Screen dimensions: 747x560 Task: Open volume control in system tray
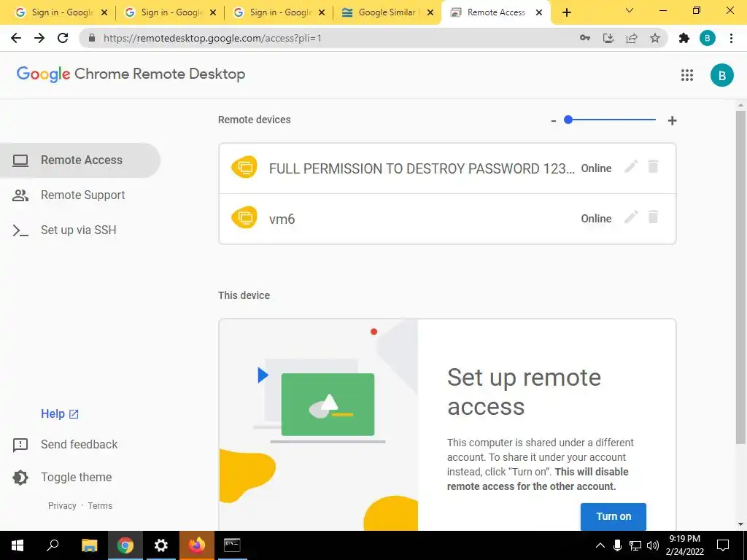(653, 545)
